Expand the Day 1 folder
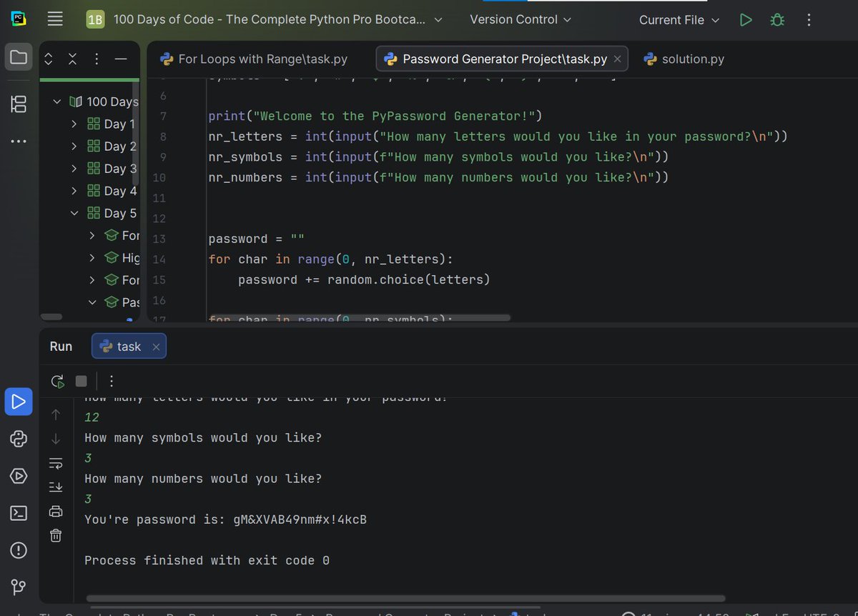This screenshot has width=858, height=616. point(74,124)
